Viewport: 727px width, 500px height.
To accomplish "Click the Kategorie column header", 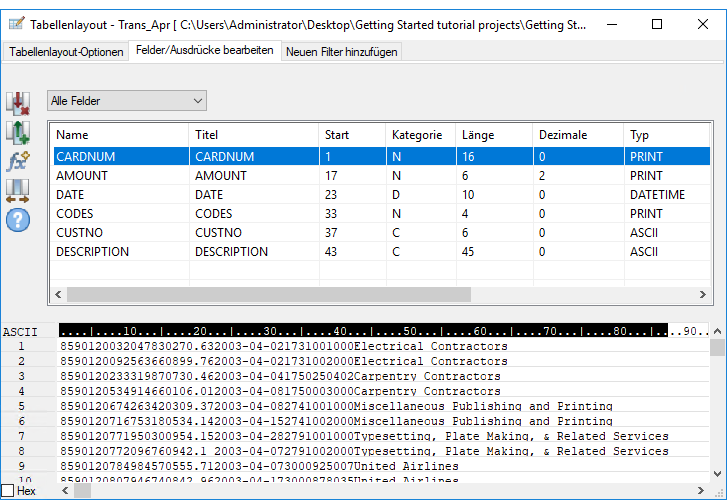I will coord(418,135).
